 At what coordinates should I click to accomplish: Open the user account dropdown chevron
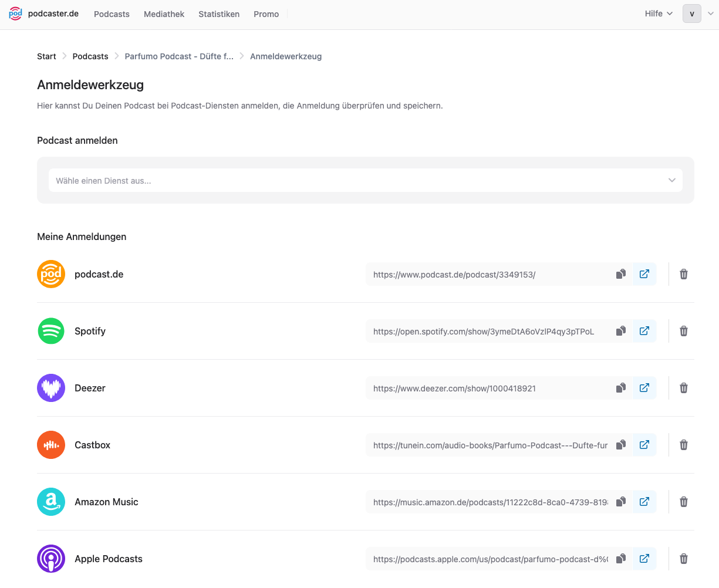coord(711,13)
